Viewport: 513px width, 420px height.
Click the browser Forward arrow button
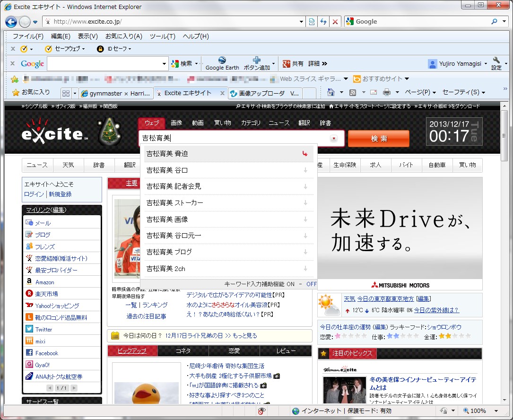(x=25, y=22)
